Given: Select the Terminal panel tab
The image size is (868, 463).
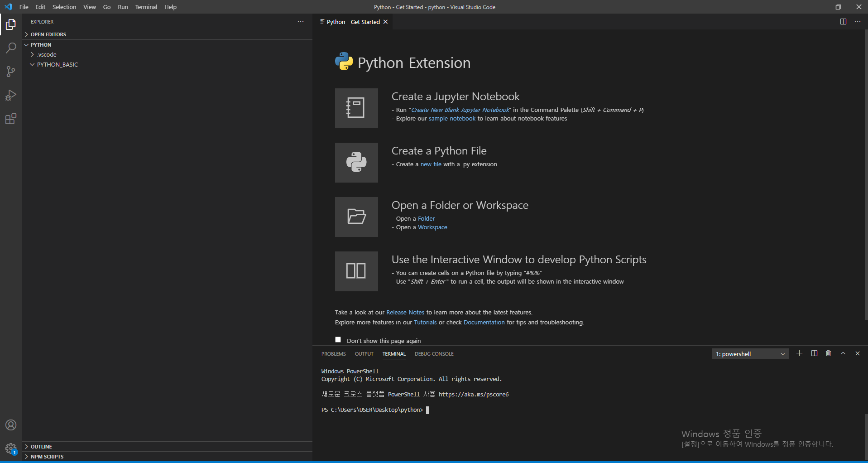Looking at the screenshot, I should 394,354.
